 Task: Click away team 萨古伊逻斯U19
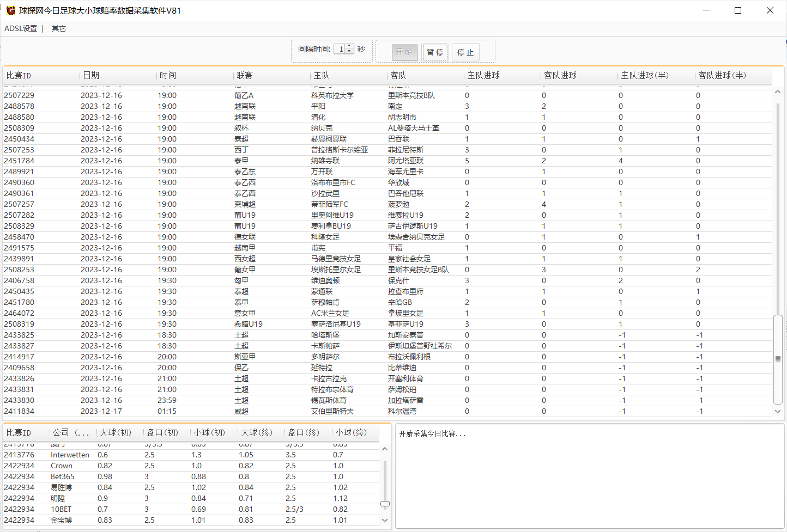coord(413,226)
